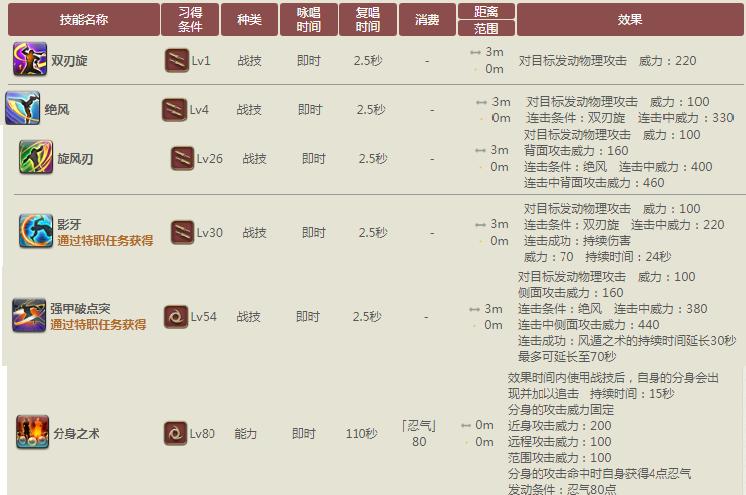Click 2.5秒 recast in 双刃旋 row
This screenshot has height=495, width=746.
(368, 61)
